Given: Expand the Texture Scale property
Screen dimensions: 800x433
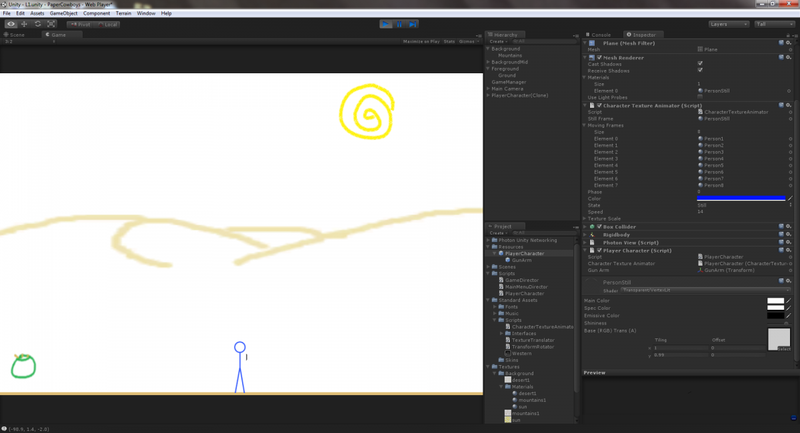Looking at the screenshot, I should pyautogui.click(x=585, y=219).
